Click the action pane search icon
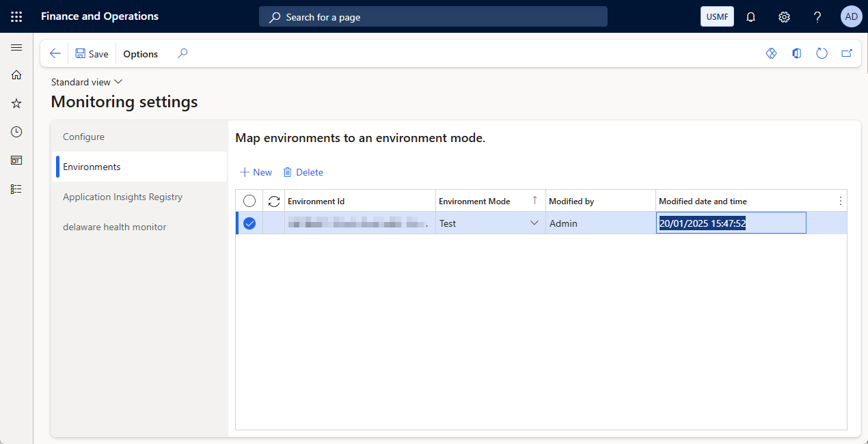The height and width of the screenshot is (444, 868). pyautogui.click(x=182, y=53)
